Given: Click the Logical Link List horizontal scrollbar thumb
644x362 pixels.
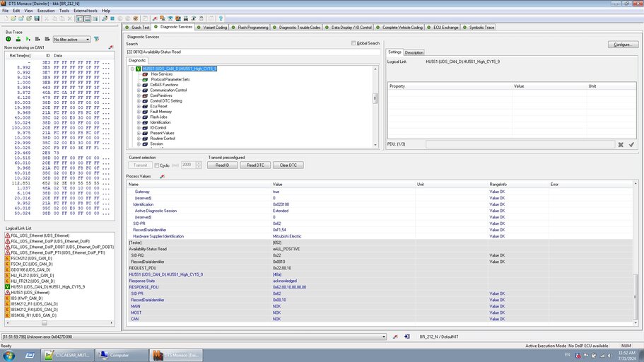Looking at the screenshot, I should point(44,323).
